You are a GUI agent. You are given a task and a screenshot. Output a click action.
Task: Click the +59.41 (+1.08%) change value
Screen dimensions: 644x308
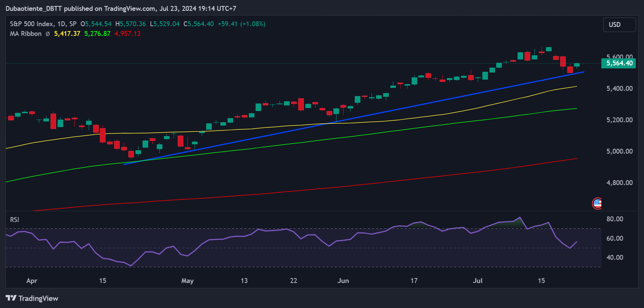242,24
